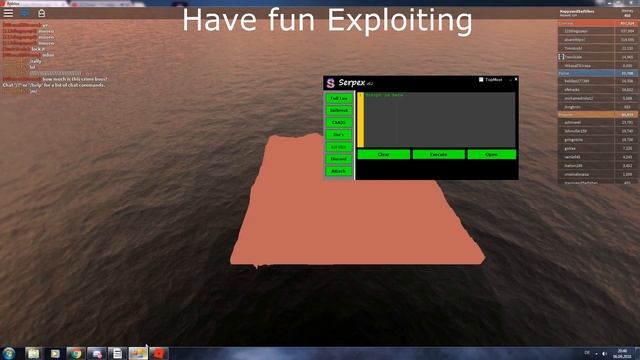640x360 pixels.
Task: Launch Windows Media Player from taskbar
Action: (x=55, y=353)
